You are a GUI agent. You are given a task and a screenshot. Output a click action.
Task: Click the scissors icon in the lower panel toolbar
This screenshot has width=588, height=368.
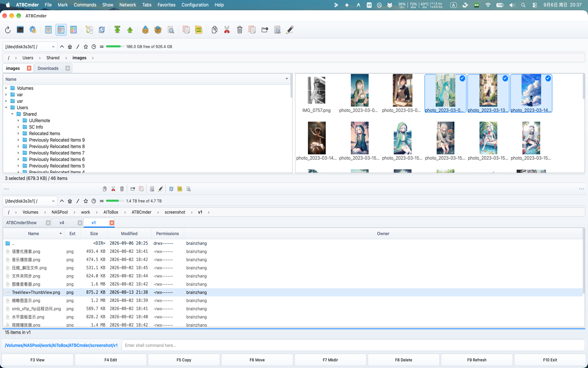point(113,189)
